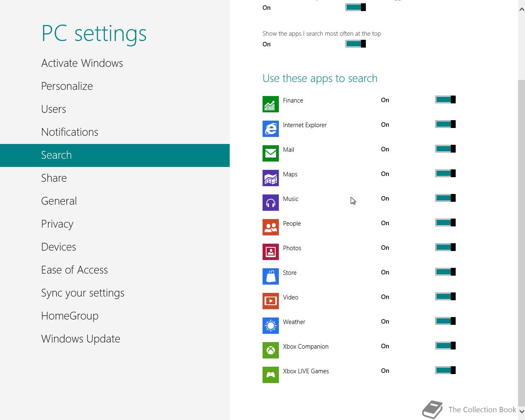The image size is (525, 420).
Task: Click the People app icon
Action: pyautogui.click(x=271, y=227)
